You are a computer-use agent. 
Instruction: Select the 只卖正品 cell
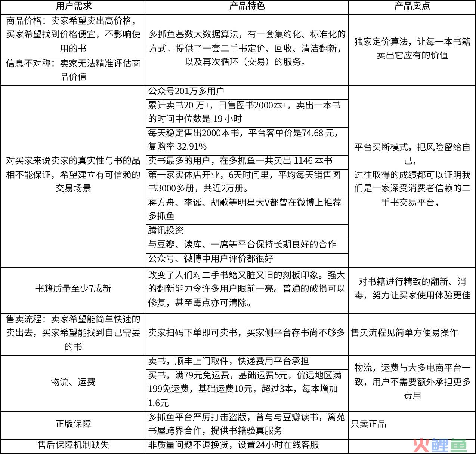click(412, 425)
